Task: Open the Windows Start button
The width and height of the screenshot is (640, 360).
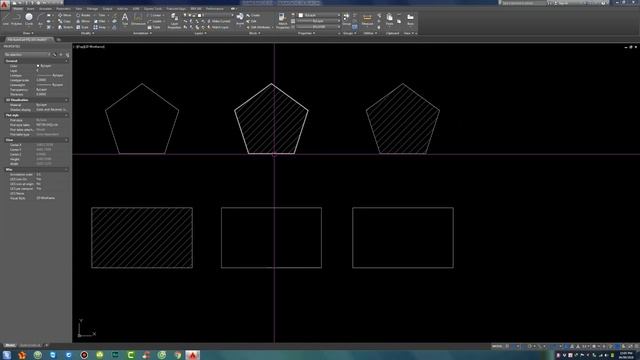Action: [7, 355]
